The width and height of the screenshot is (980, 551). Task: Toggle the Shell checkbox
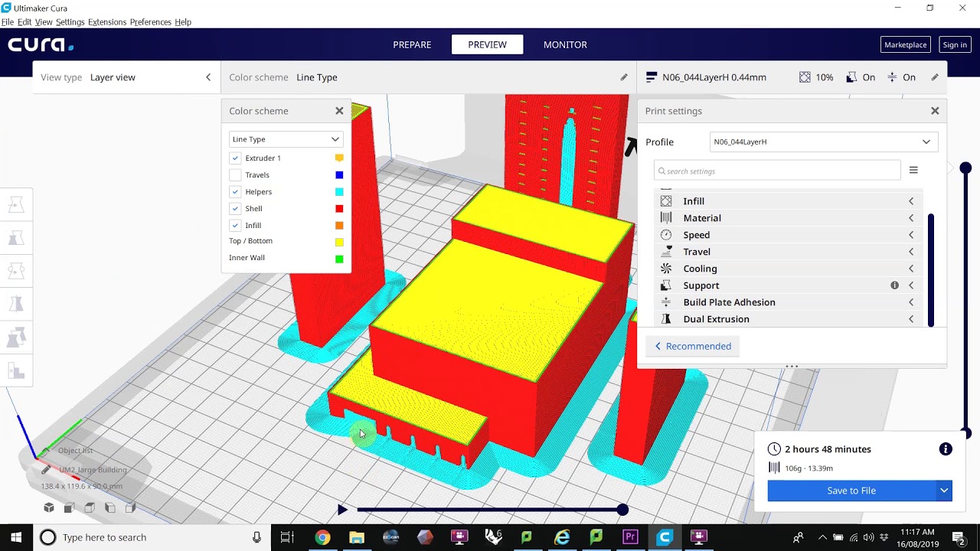point(235,208)
